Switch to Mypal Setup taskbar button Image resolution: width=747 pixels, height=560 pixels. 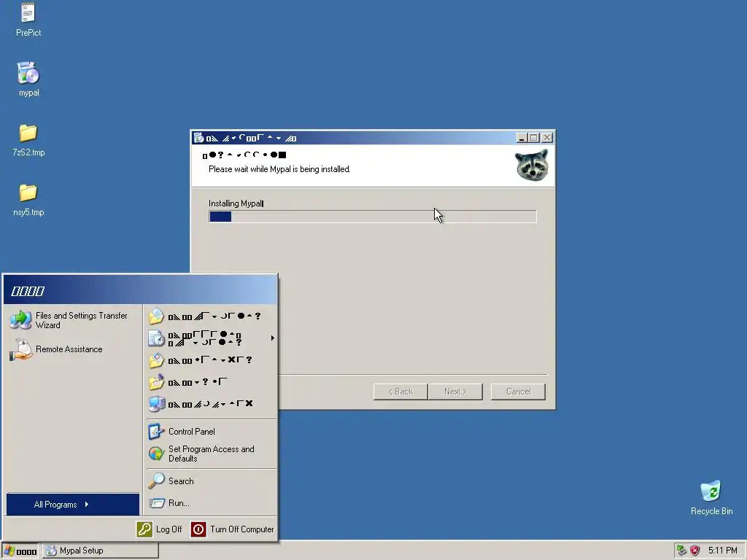click(101, 551)
